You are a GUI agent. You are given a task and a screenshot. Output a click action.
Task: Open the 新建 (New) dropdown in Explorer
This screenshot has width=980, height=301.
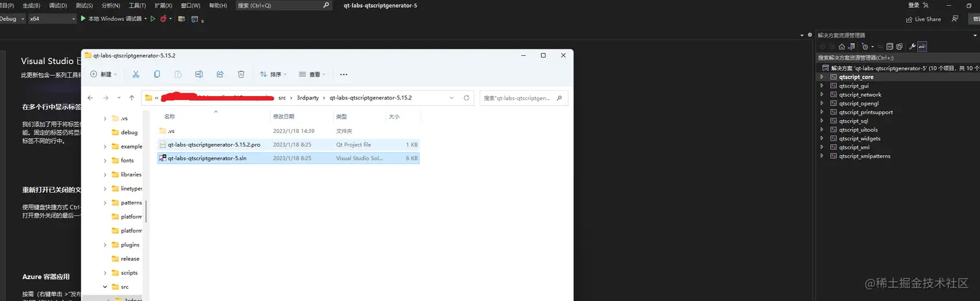pyautogui.click(x=104, y=75)
